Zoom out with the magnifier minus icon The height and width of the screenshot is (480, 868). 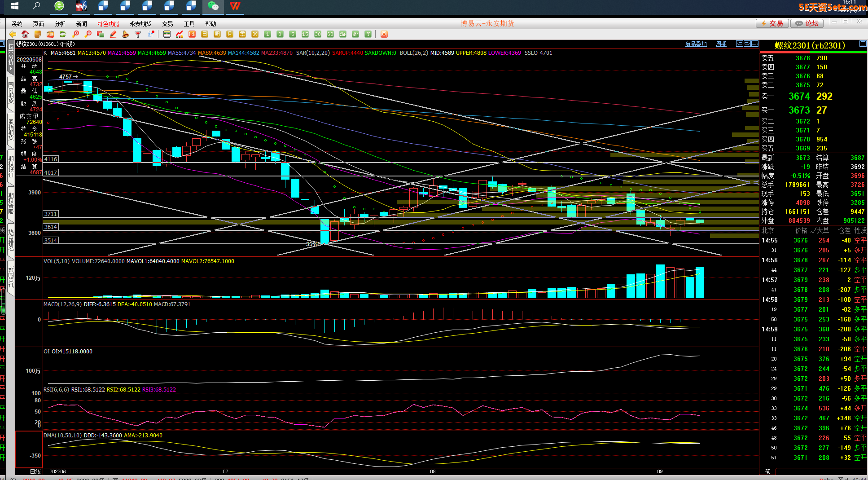coord(88,34)
